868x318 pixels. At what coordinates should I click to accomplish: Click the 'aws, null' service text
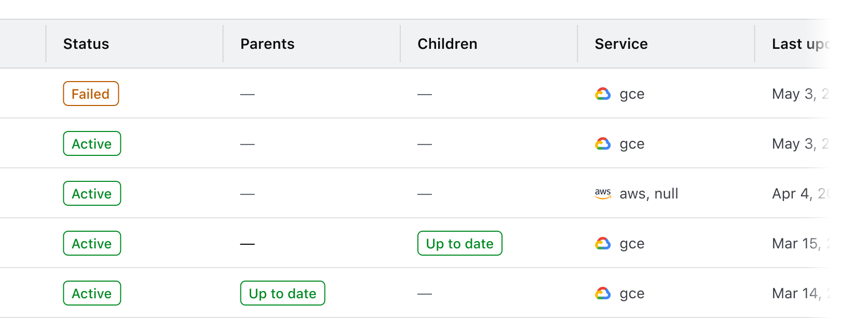649,194
